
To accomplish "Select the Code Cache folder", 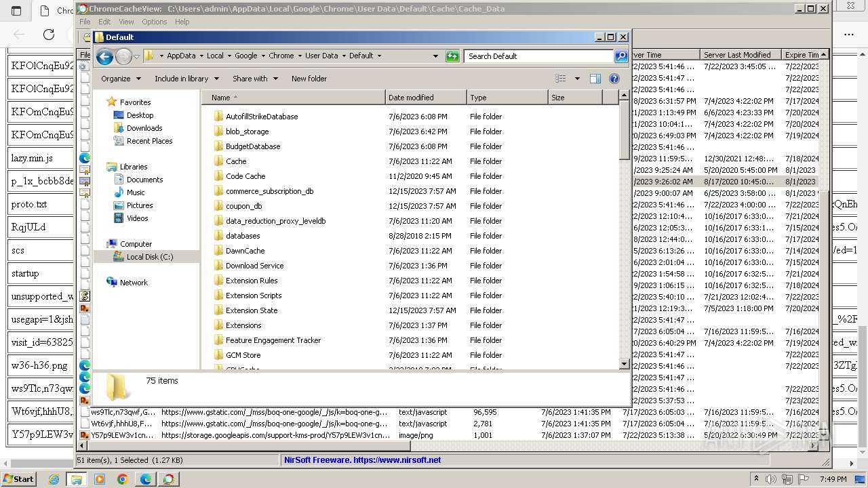I will coord(245,176).
